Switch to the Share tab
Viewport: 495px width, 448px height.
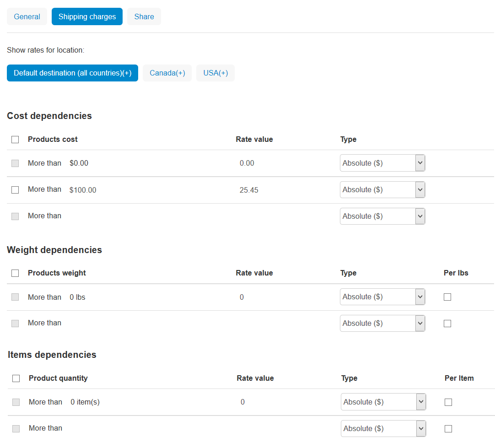(144, 16)
